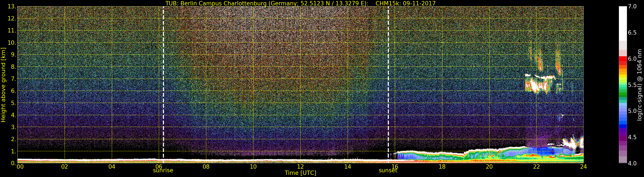644x177 pixels.
Task: Click the '12.' height axis tick label
Action: pyautogui.click(x=12, y=18)
